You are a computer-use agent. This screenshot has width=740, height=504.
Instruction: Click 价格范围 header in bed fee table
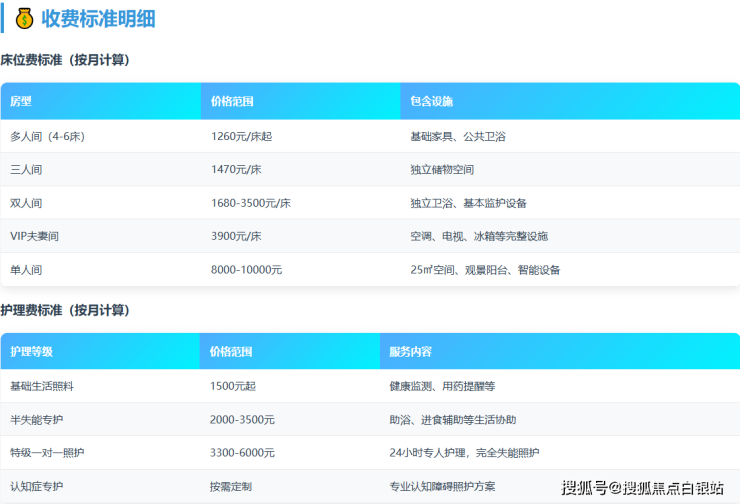232,102
